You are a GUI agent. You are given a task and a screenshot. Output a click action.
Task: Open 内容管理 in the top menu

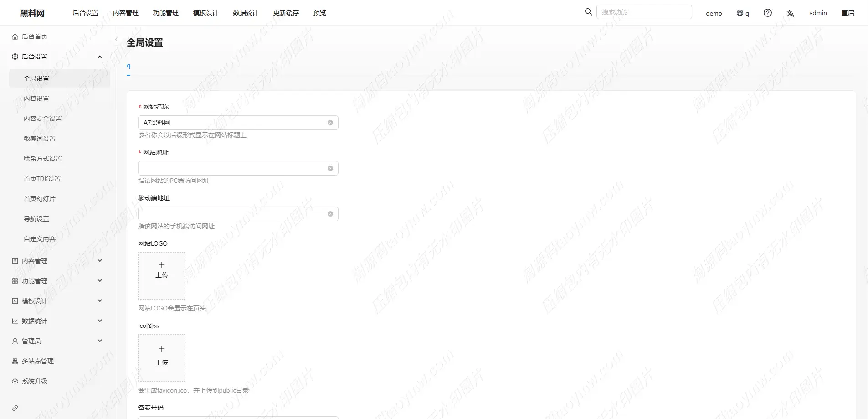126,13
